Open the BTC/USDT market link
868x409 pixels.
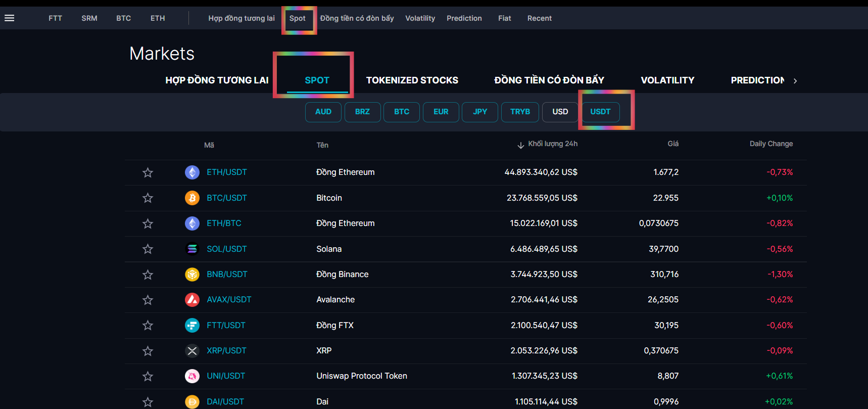(227, 198)
